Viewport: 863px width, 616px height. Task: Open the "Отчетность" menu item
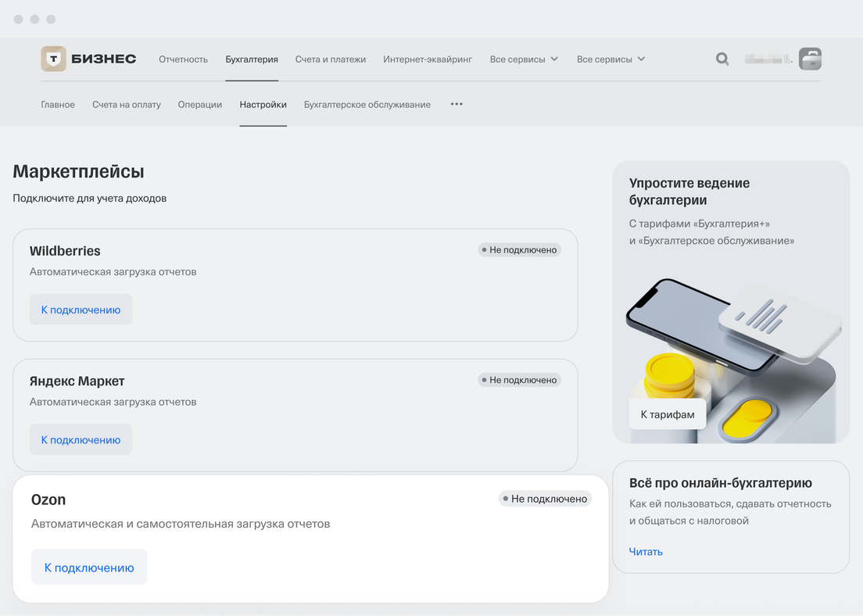(x=183, y=59)
